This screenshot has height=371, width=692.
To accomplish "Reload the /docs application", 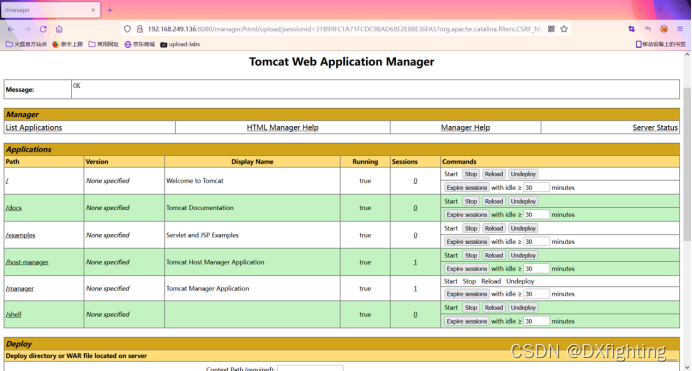I will click(493, 202).
